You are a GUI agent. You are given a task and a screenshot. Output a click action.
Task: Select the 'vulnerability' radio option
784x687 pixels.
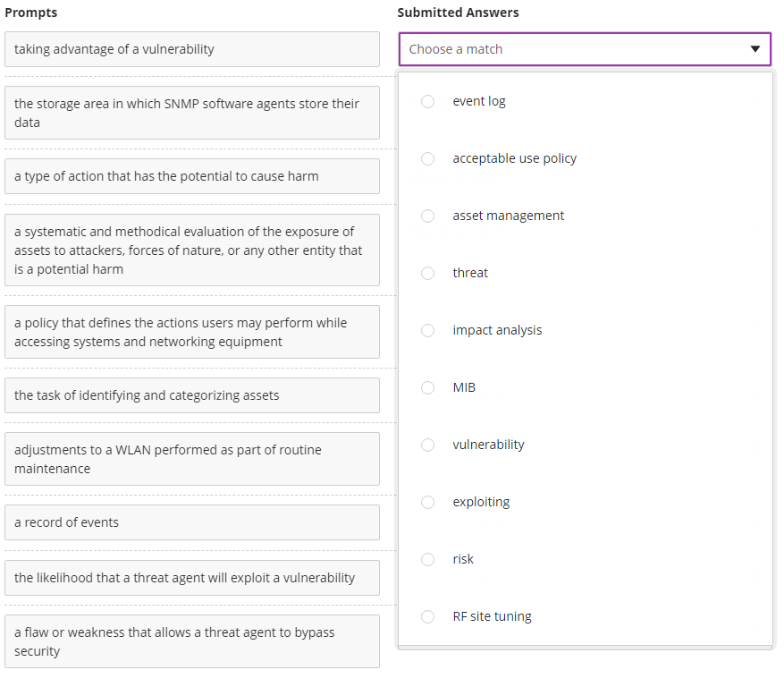point(428,445)
